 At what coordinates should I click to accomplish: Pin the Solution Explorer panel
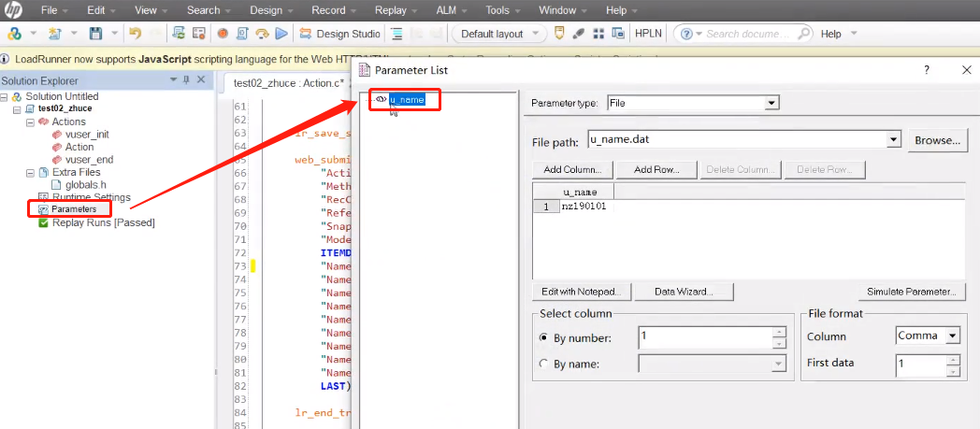[186, 80]
